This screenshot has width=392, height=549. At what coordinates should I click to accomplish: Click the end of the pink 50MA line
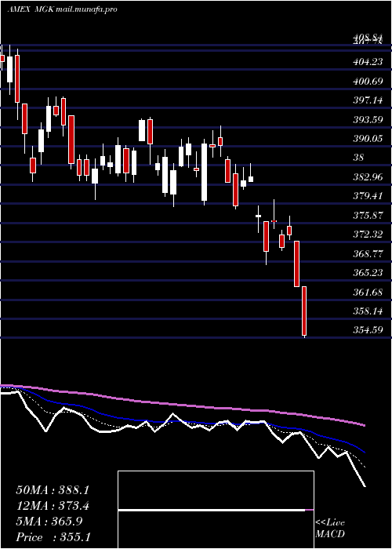pyautogui.click(x=365, y=425)
